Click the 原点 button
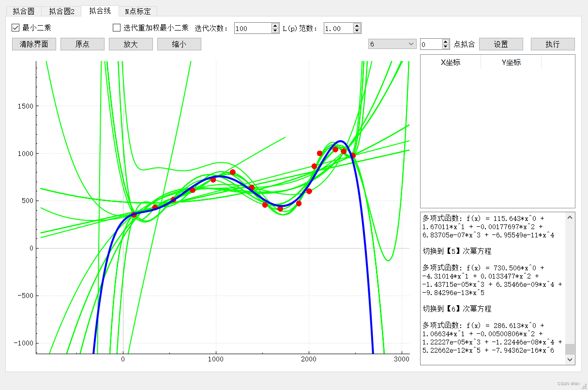 [x=82, y=44]
